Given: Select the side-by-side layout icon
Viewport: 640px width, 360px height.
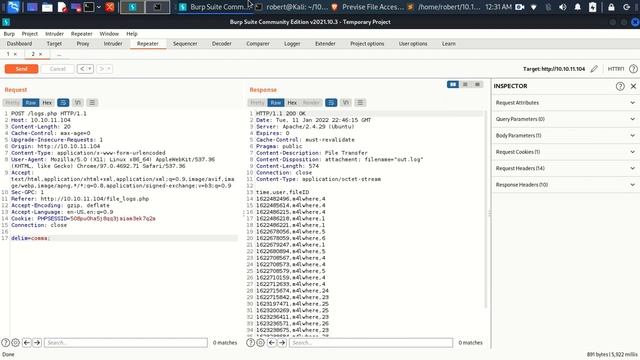Looking at the screenshot, I should 453,84.
